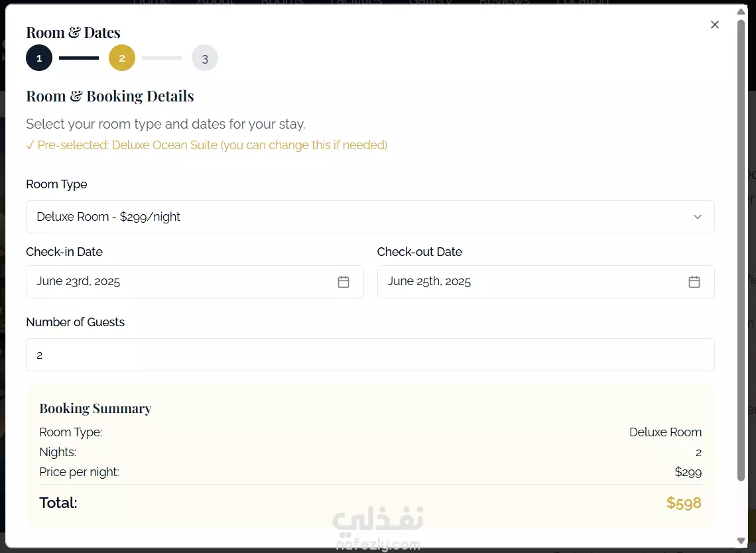Screen dimensions: 756x553
Task: Click the scrollbar down arrow
Action: [x=741, y=540]
